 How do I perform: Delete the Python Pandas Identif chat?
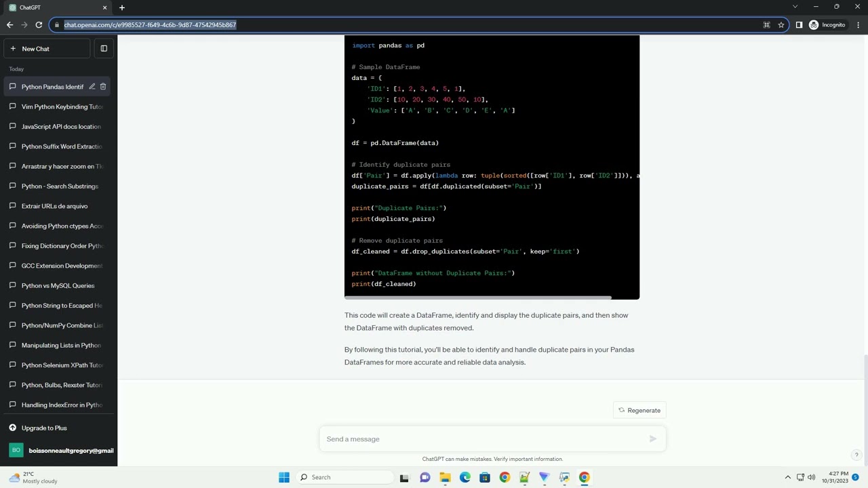coord(103,87)
